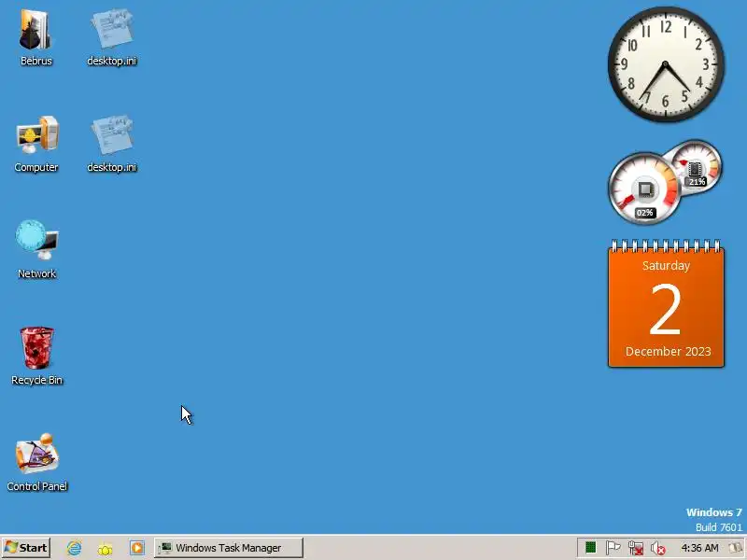Screen dimensions: 747x560
Task: Launch Internet Explorer from quick launch
Action: pyautogui.click(x=75, y=548)
